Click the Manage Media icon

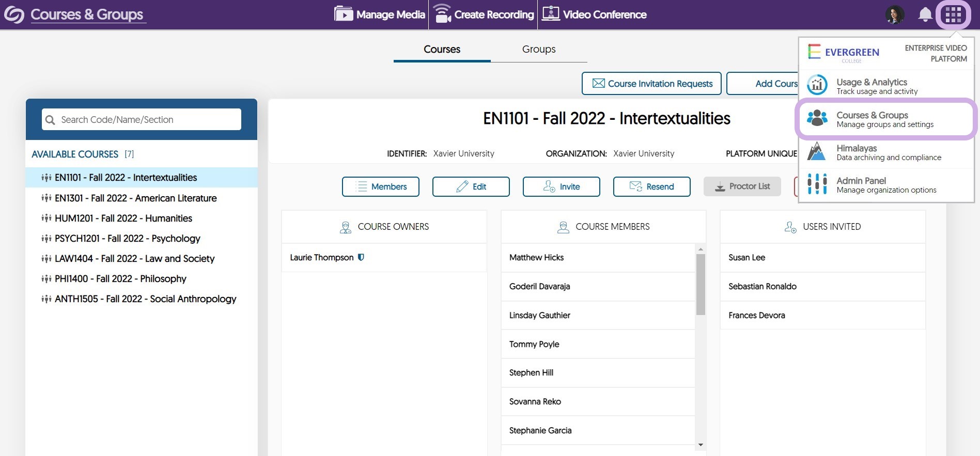click(344, 14)
